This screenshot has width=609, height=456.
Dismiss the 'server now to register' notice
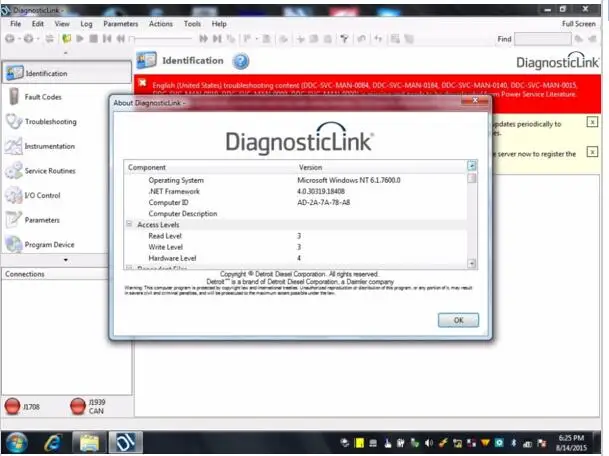tap(592, 151)
